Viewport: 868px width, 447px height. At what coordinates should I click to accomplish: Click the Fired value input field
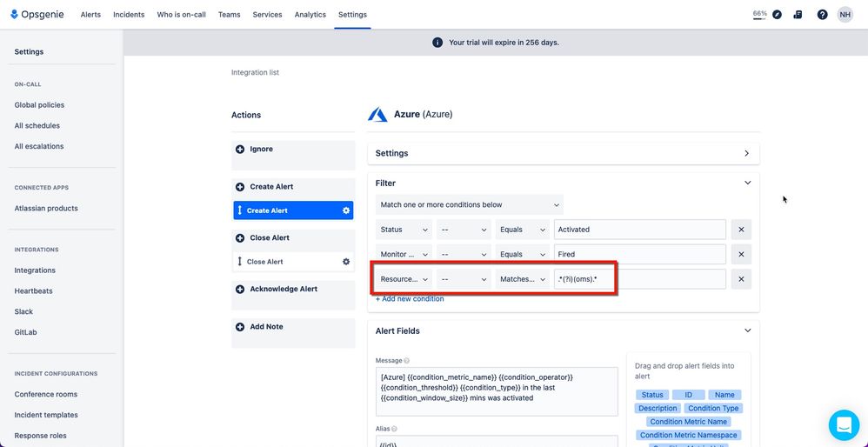[640, 255]
